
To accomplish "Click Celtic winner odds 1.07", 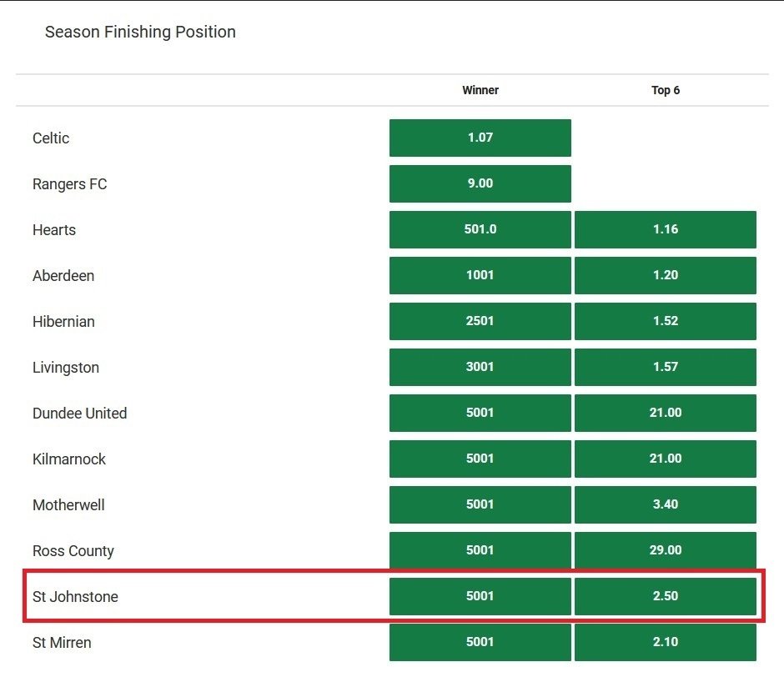I will pos(480,138).
